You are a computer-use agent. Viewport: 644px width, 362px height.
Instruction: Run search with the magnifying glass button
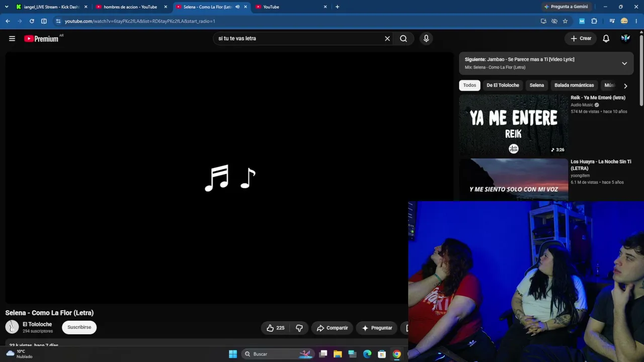coord(404,39)
